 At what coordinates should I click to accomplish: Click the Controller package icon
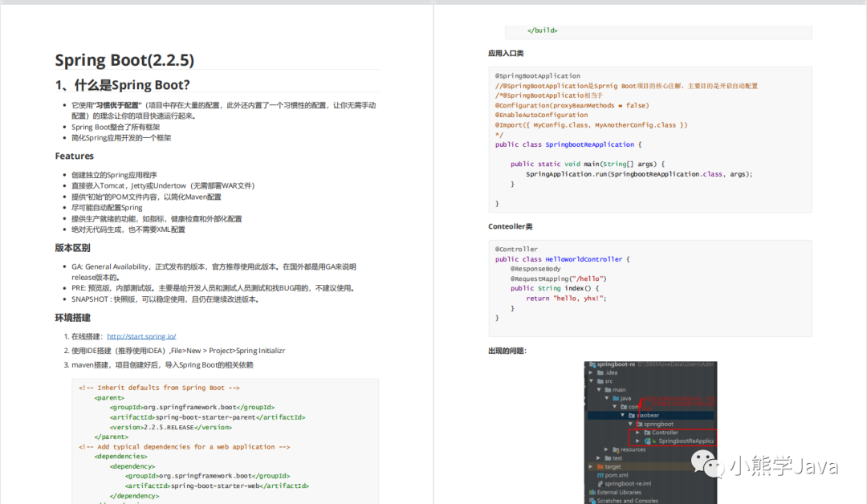tap(647, 432)
